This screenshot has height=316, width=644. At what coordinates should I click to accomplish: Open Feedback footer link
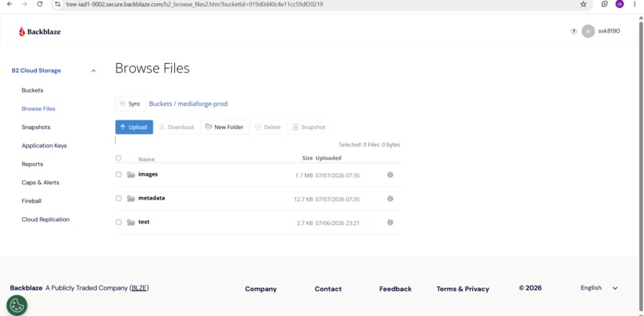pos(396,289)
